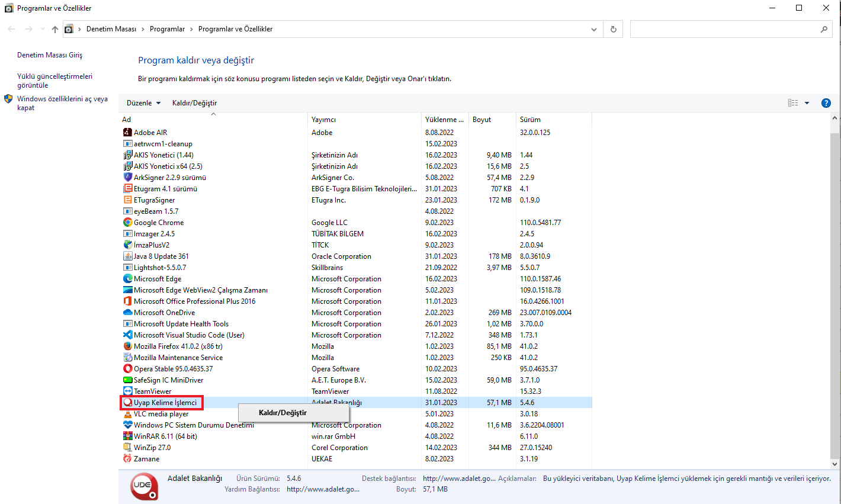Screen dimensions: 841x504
Task: Click the UDE logo in details pane
Action: click(x=144, y=486)
